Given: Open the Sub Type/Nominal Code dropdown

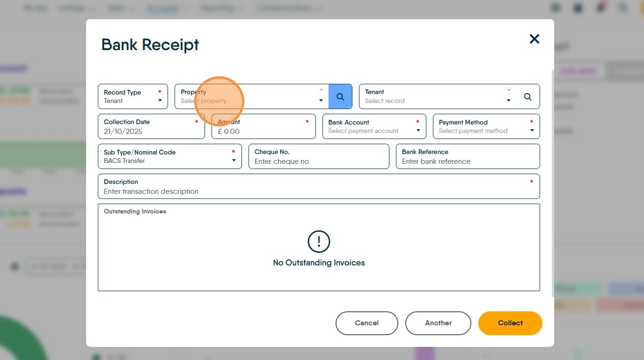Looking at the screenshot, I should 170,156.
